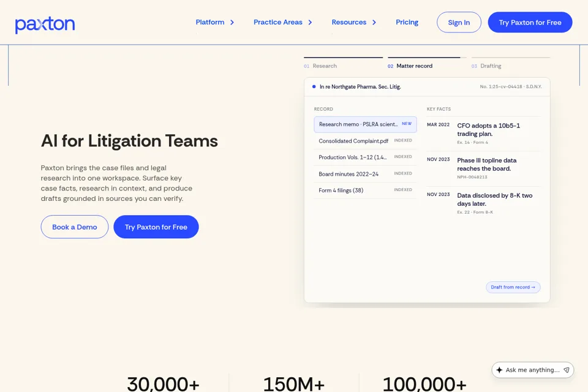
Task: Click the NEW badge on Research memo
Action: coord(407,123)
